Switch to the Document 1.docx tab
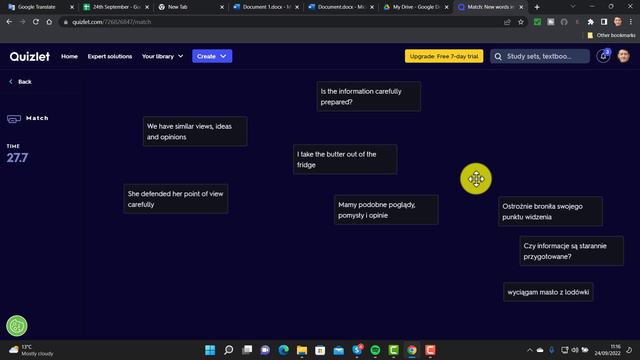Image resolution: width=640 pixels, height=360 pixels. point(266,7)
